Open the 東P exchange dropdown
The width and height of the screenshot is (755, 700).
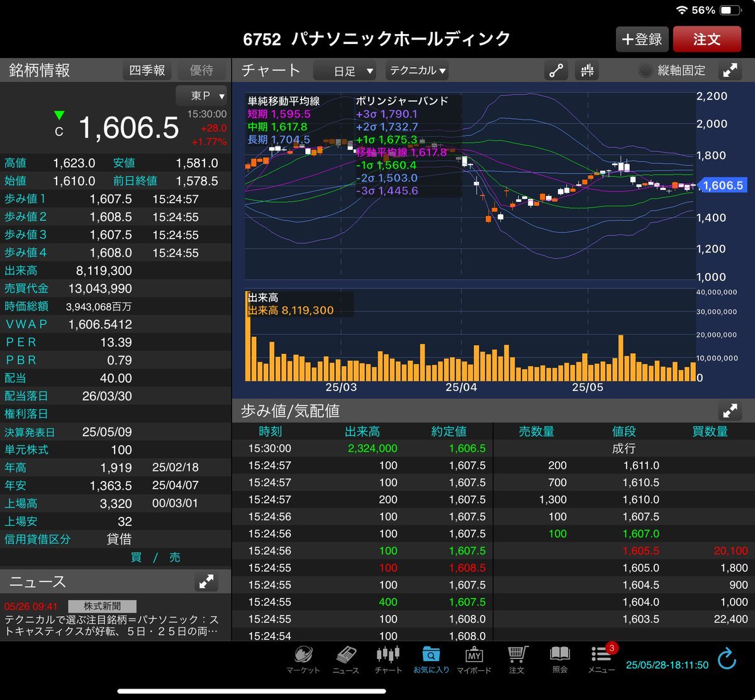tap(201, 96)
